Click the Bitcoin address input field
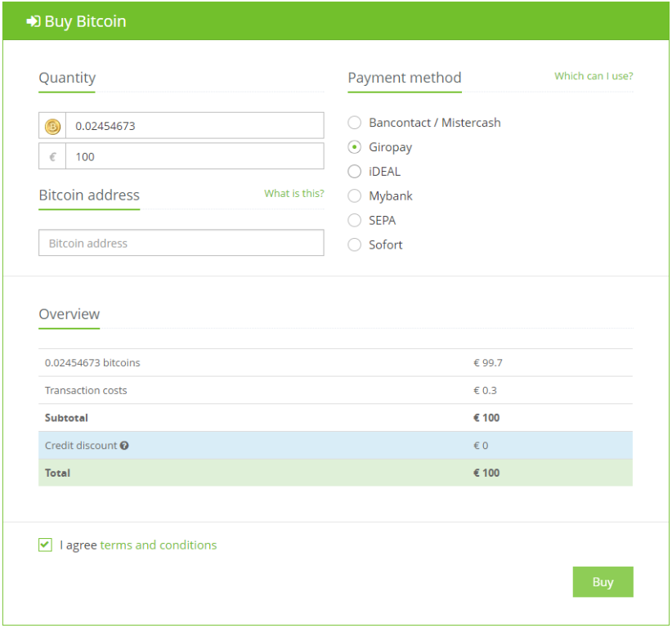 coord(181,243)
